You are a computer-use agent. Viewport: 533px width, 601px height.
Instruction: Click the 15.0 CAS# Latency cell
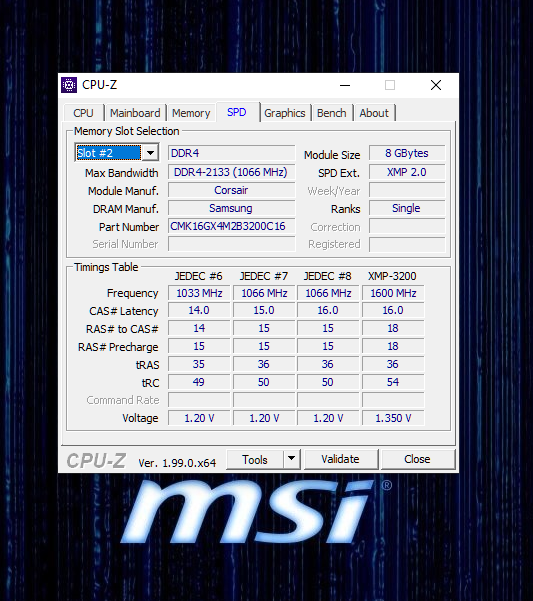pos(264,310)
